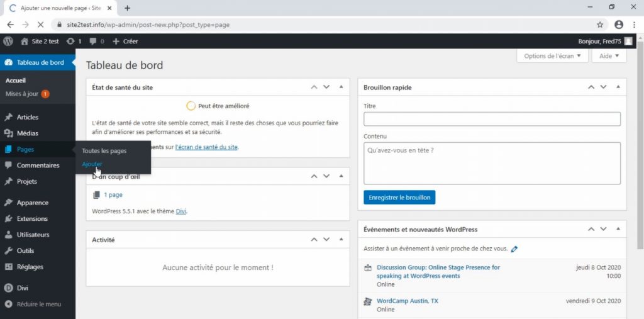Click Enregistrer le brouillon button

tap(399, 198)
